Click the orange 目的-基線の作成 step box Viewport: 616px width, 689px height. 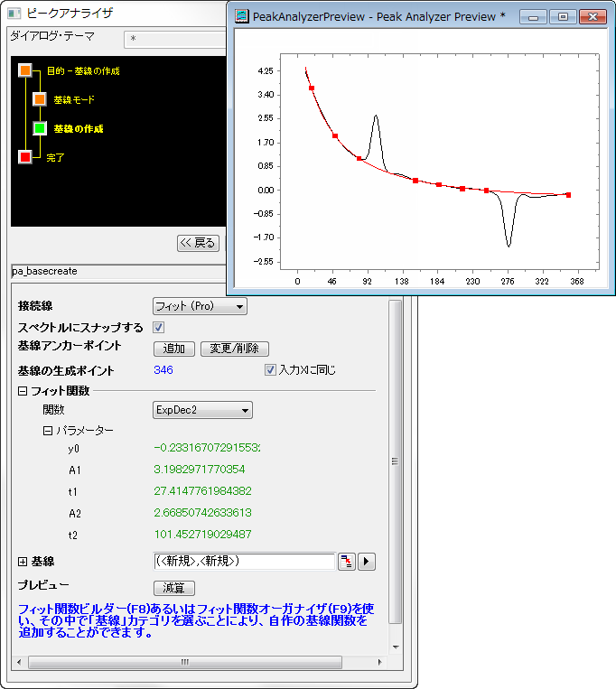tap(25, 70)
